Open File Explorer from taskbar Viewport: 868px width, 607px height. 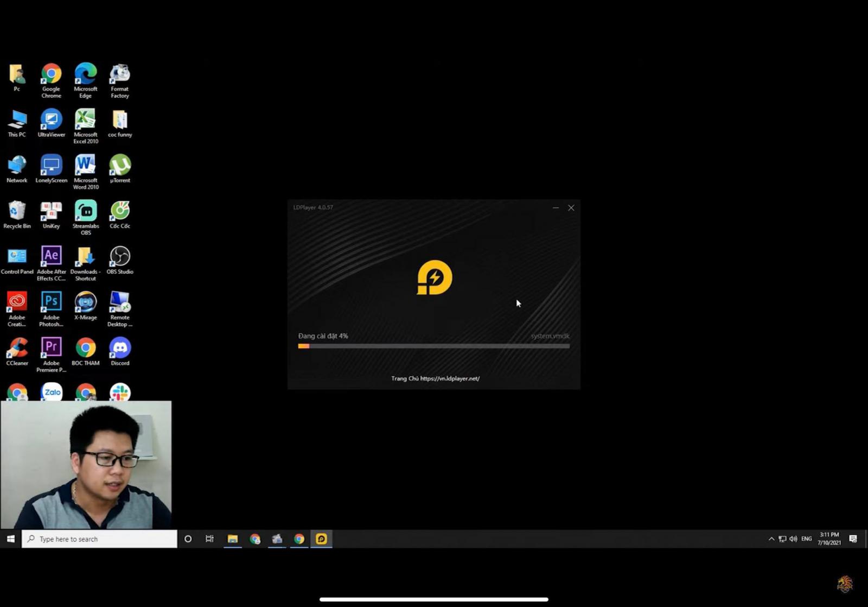(x=233, y=539)
